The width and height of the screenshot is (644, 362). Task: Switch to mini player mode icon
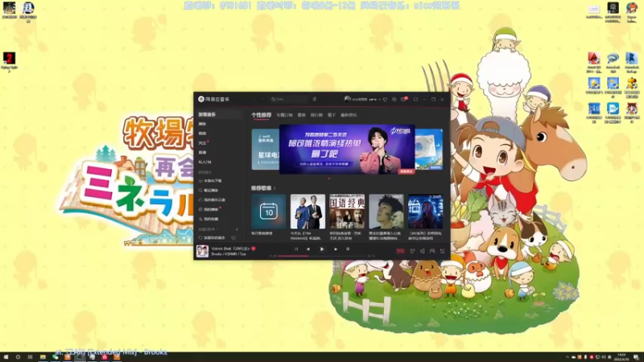click(415, 99)
